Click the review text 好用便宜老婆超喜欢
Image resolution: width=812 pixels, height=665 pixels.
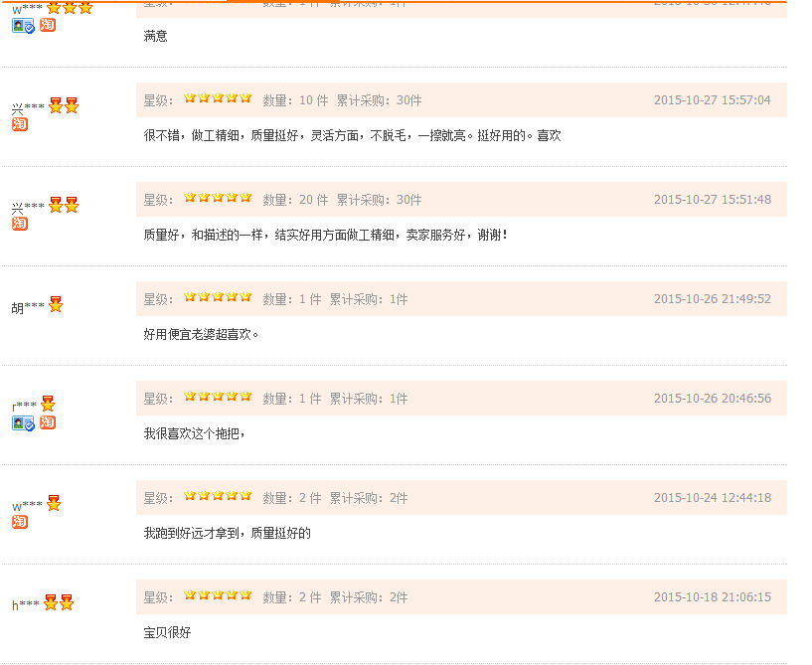point(201,334)
